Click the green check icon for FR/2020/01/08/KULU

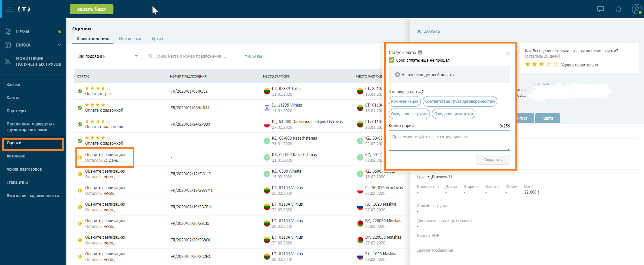(80, 108)
